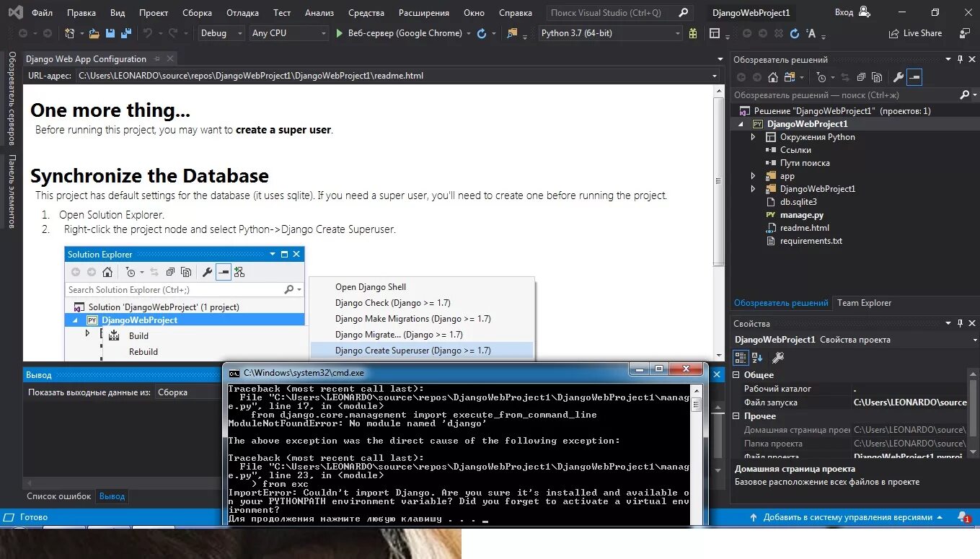Click the Undo arrow icon
The width and height of the screenshot is (980, 559).
148,33
